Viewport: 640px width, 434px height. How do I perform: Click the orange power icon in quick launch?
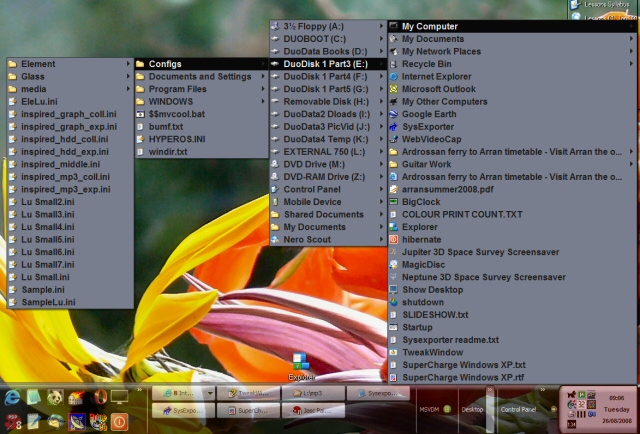(x=120, y=422)
